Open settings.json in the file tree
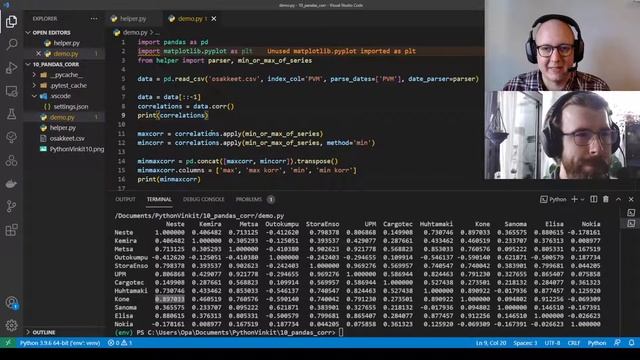Image resolution: width=640 pixels, height=360 pixels. tap(71, 107)
